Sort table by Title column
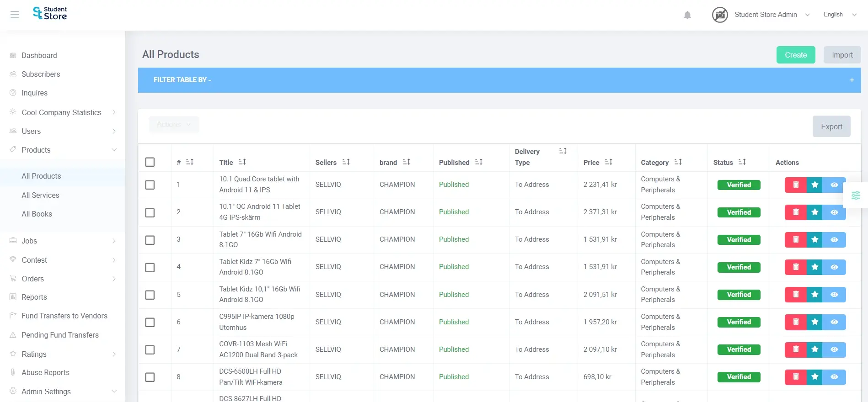Viewport: 868px width, 402px height. tap(242, 162)
